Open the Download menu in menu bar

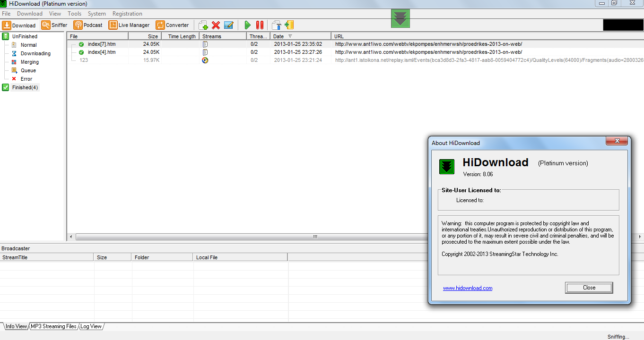tap(30, 14)
